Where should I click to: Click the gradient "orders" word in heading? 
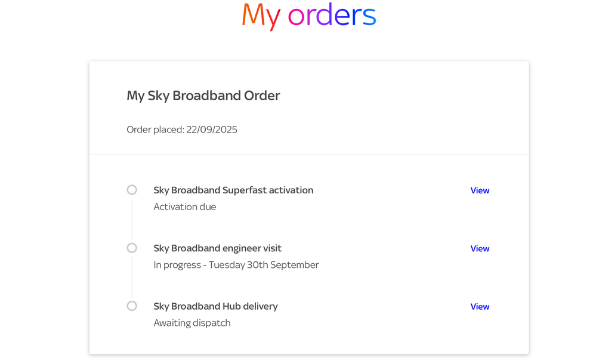[x=332, y=16]
